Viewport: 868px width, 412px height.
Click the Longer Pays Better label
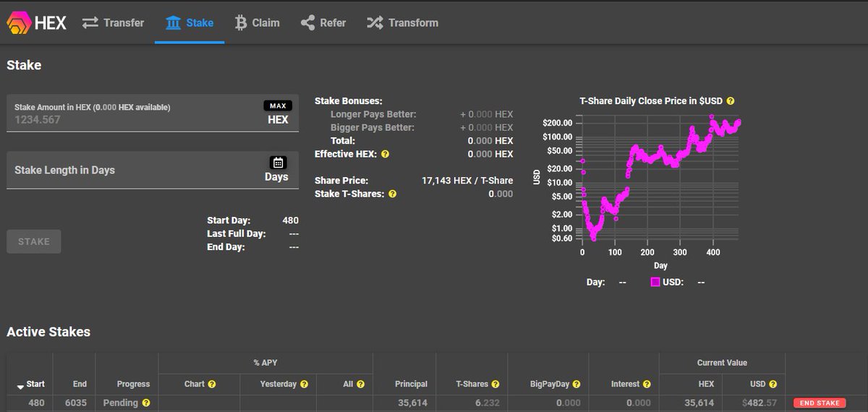373,114
